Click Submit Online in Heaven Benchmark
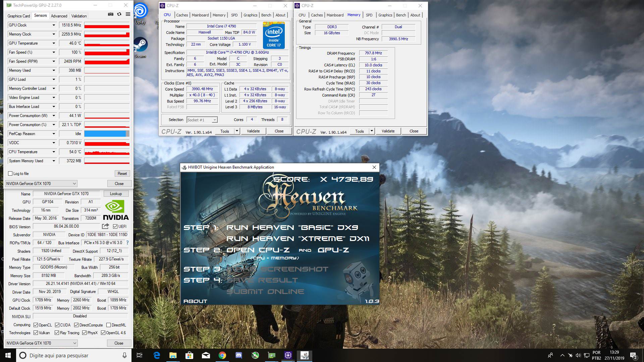Screen dimensions: 644x362 (265, 292)
